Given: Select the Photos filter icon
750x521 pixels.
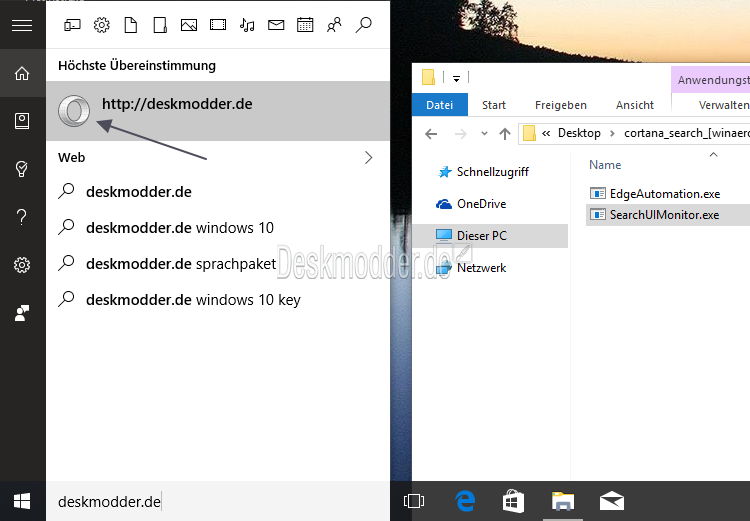Looking at the screenshot, I should (x=189, y=25).
